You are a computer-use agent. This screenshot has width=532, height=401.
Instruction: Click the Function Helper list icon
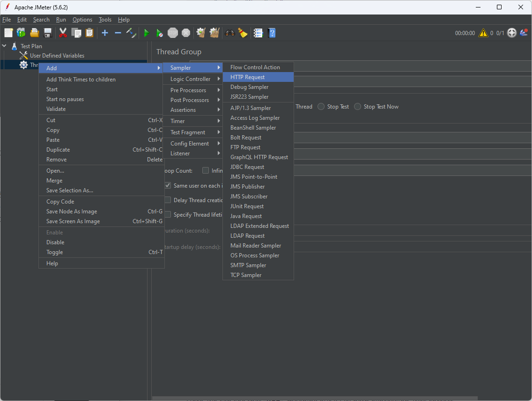258,33
